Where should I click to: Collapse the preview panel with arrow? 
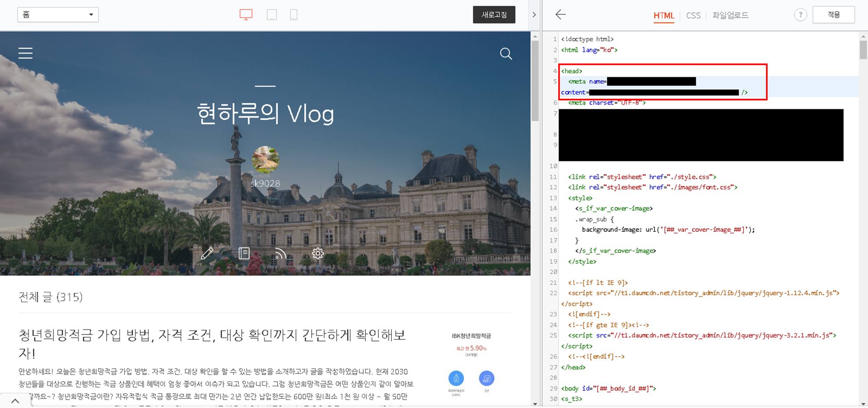point(534,15)
